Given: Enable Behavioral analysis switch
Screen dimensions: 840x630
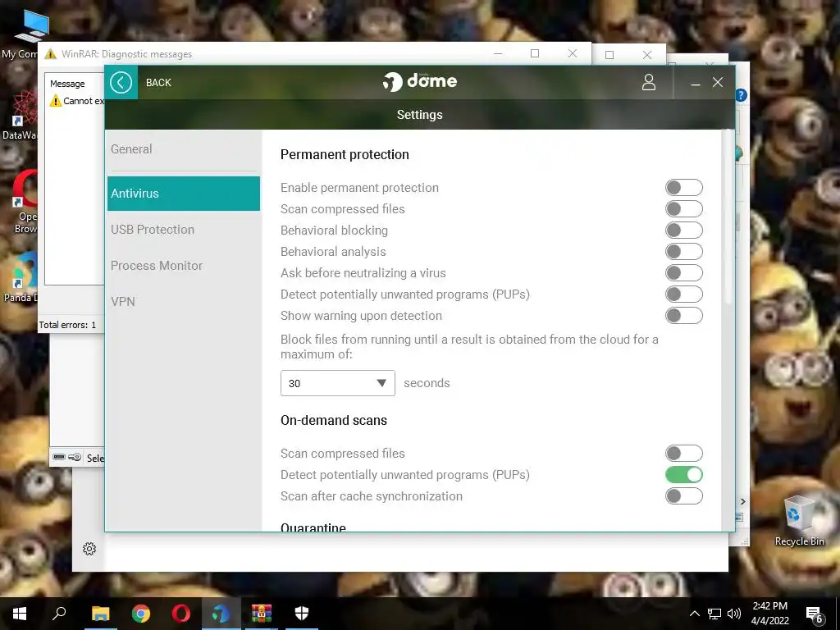Looking at the screenshot, I should pos(683,251).
